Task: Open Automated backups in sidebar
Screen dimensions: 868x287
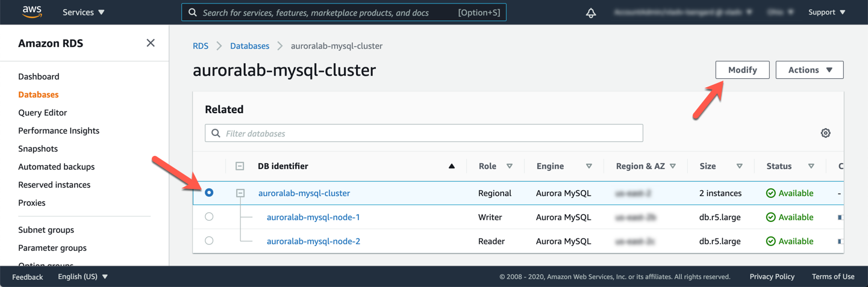Action: point(56,167)
